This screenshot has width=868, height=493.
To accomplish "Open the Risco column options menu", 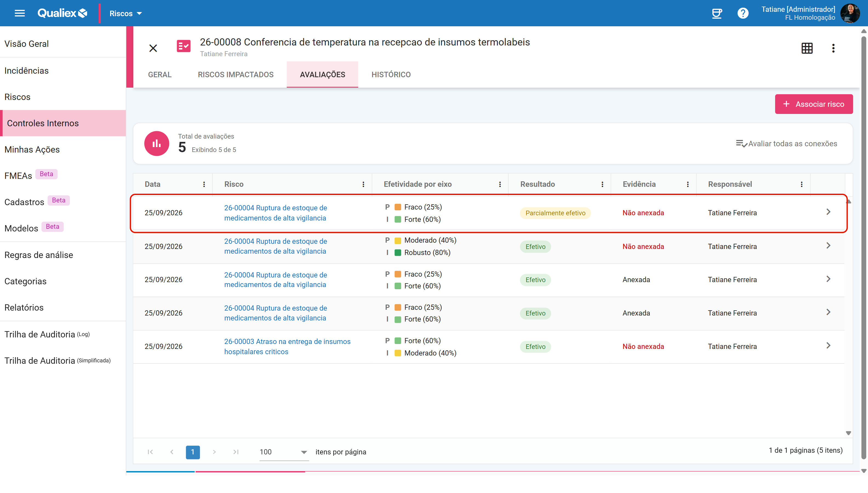I will pyautogui.click(x=363, y=184).
